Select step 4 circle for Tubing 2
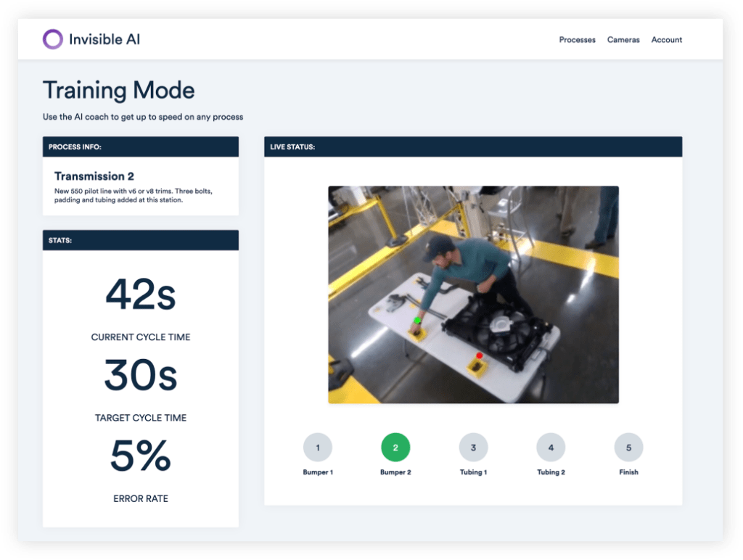 click(551, 448)
